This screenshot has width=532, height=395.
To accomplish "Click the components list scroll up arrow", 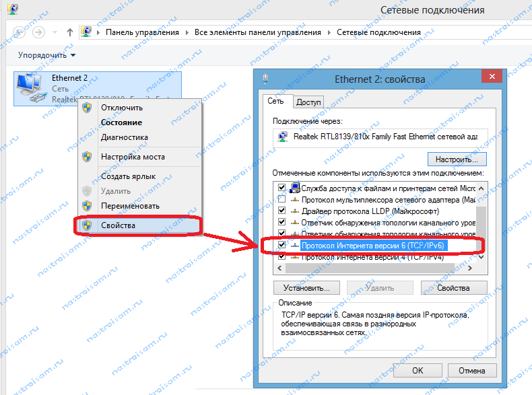I will coord(481,188).
